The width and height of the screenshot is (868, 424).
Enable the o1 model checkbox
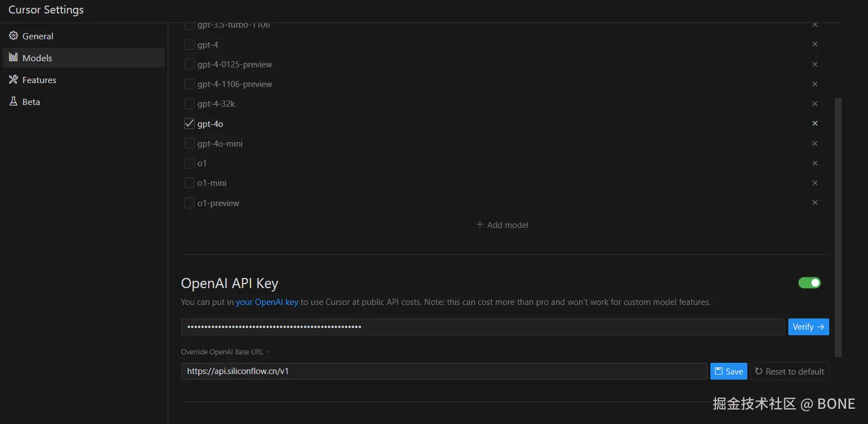(x=189, y=163)
